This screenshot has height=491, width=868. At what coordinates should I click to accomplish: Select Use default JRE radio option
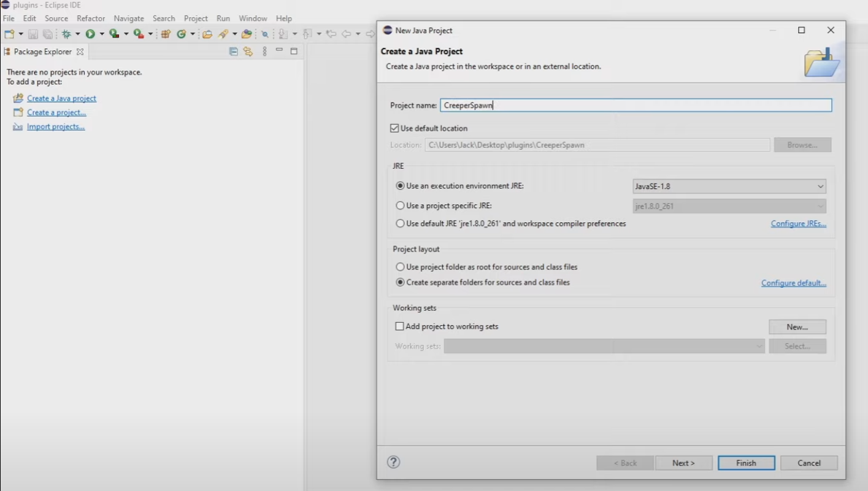[x=401, y=223]
